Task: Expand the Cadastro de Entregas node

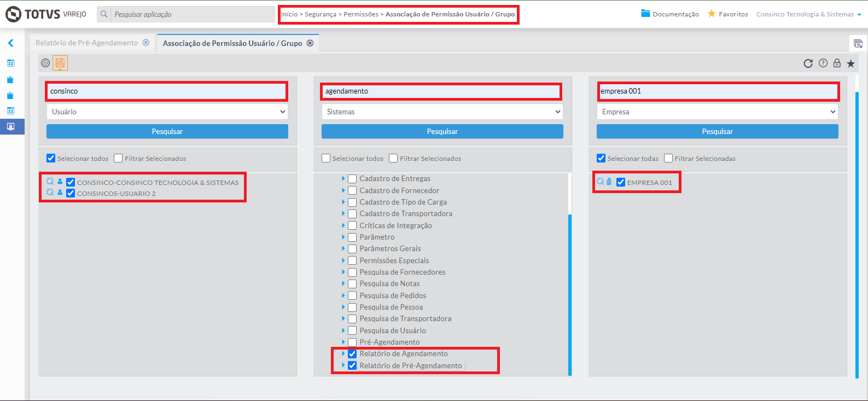Action: click(343, 178)
